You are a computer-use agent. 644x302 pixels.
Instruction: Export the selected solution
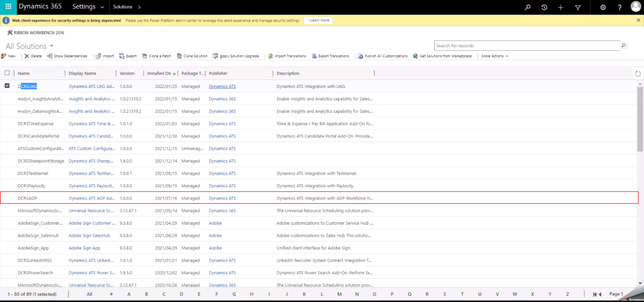tap(128, 56)
